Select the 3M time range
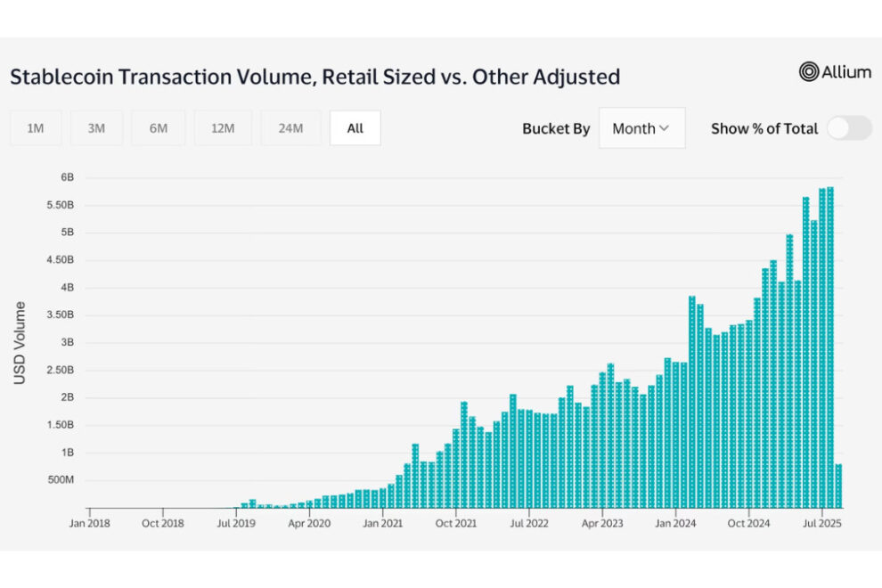 (96, 128)
